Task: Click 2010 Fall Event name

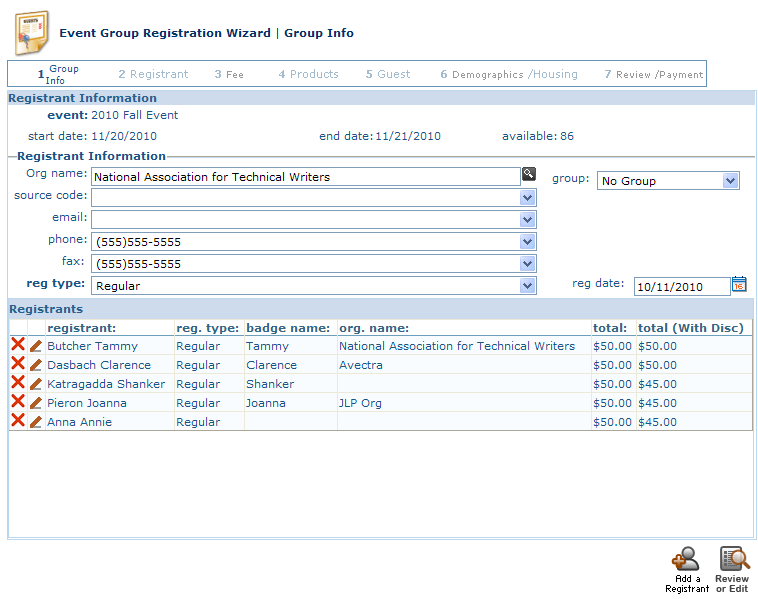Action: (x=134, y=115)
